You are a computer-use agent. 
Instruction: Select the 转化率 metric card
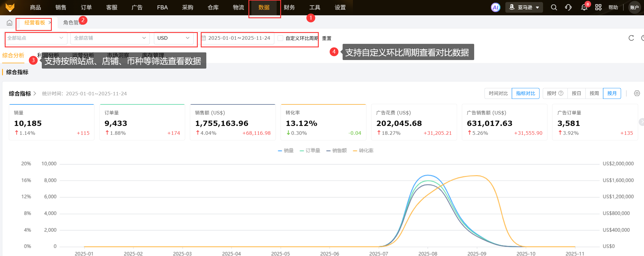pos(323,122)
